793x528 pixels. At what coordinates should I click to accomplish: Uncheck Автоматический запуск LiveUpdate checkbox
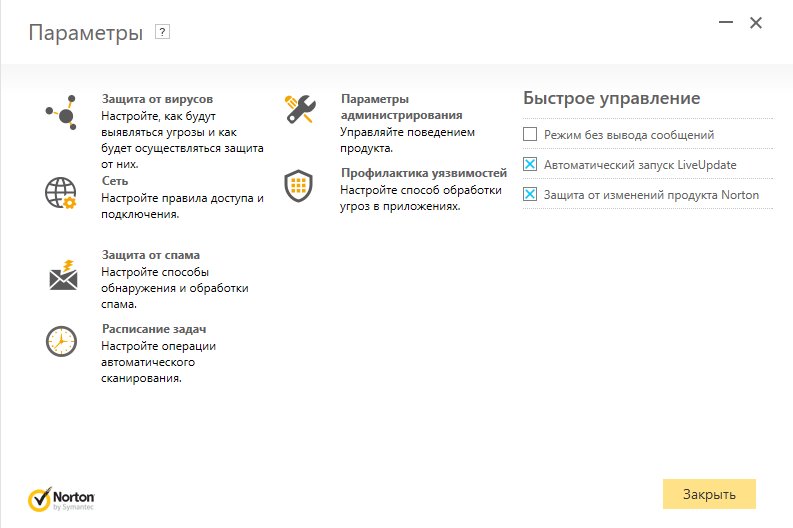tap(530, 164)
